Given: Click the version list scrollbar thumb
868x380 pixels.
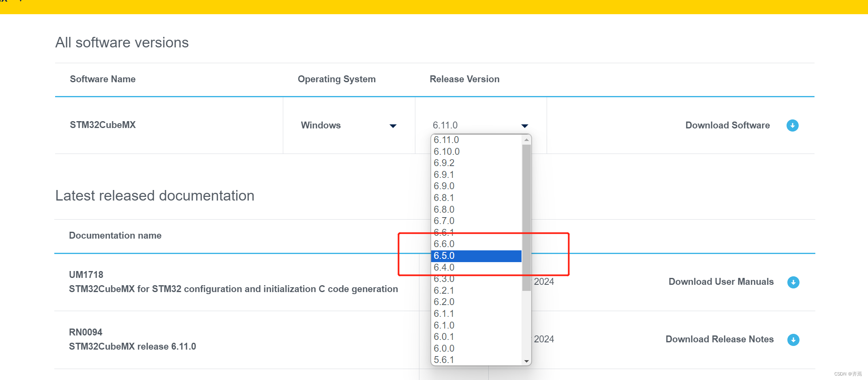Looking at the screenshot, I should pos(526,218).
